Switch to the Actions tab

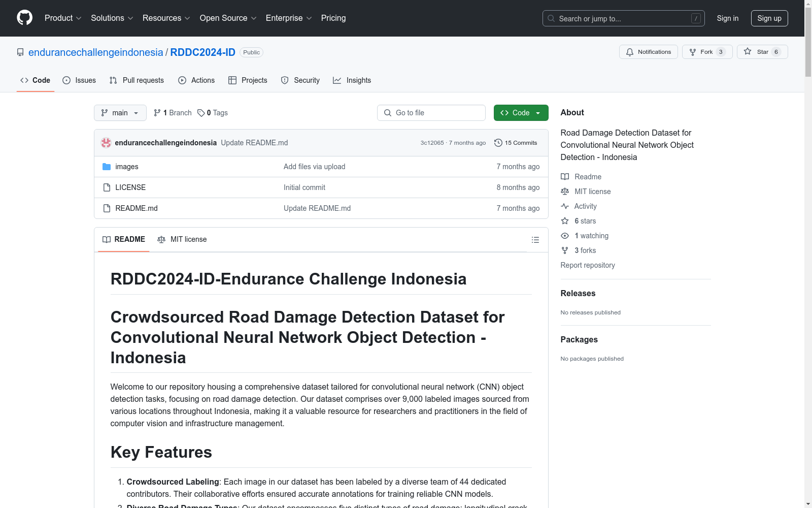pyautogui.click(x=196, y=80)
